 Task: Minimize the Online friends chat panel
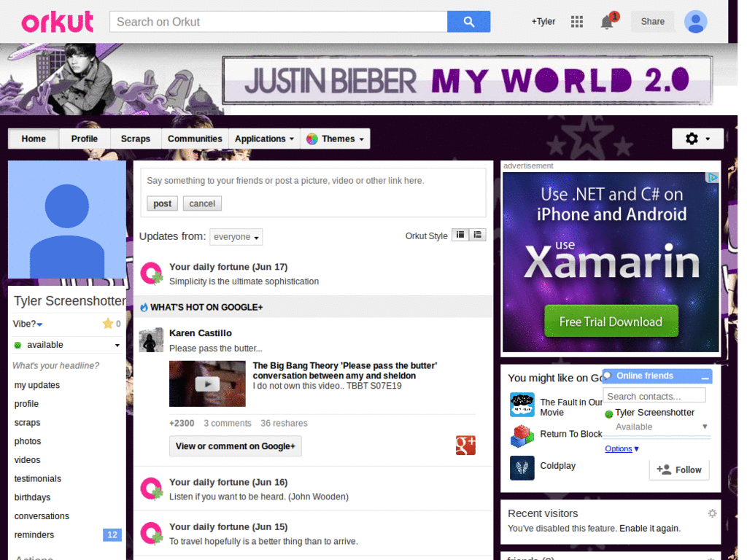point(705,377)
